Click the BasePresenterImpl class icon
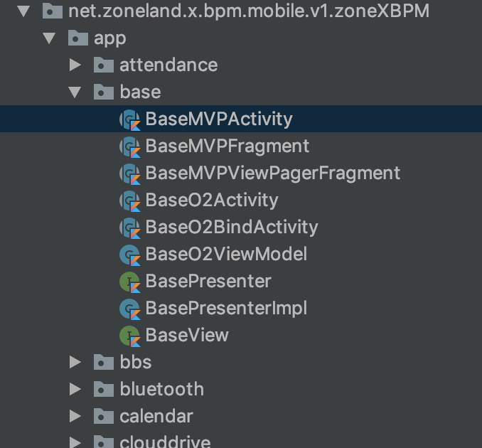Image resolution: width=482 pixels, height=448 pixels. click(130, 309)
